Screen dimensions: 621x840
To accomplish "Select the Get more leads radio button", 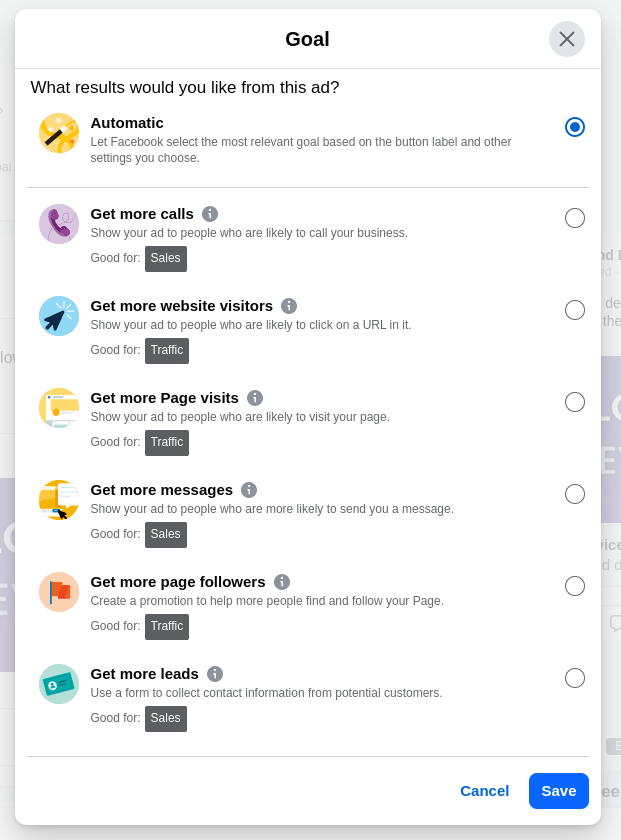I will 574,678.
